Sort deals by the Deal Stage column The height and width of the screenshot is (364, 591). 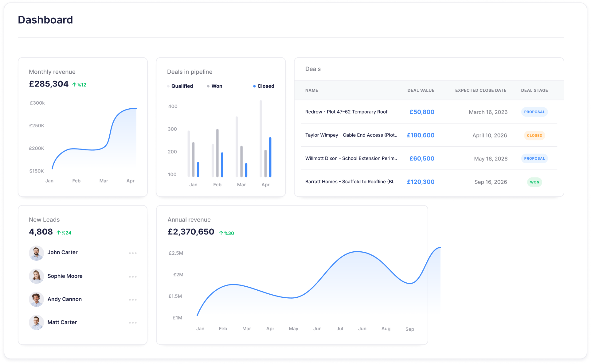[534, 91]
